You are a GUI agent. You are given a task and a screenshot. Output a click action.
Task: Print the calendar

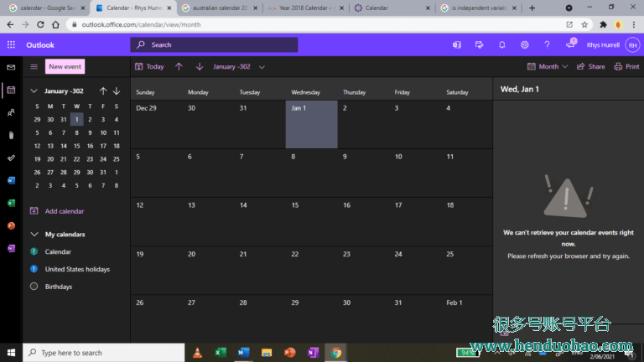(626, 66)
